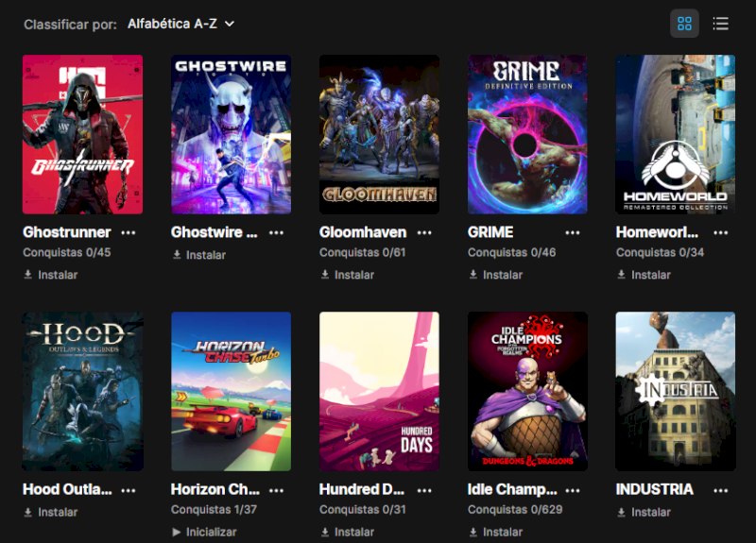Image resolution: width=756 pixels, height=543 pixels.
Task: Switch to grid view layout
Action: [x=684, y=24]
